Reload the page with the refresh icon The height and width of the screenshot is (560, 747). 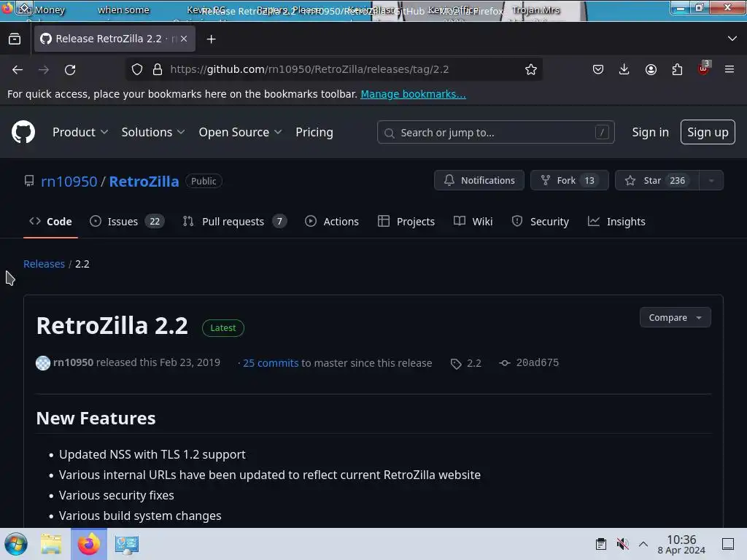(x=70, y=69)
